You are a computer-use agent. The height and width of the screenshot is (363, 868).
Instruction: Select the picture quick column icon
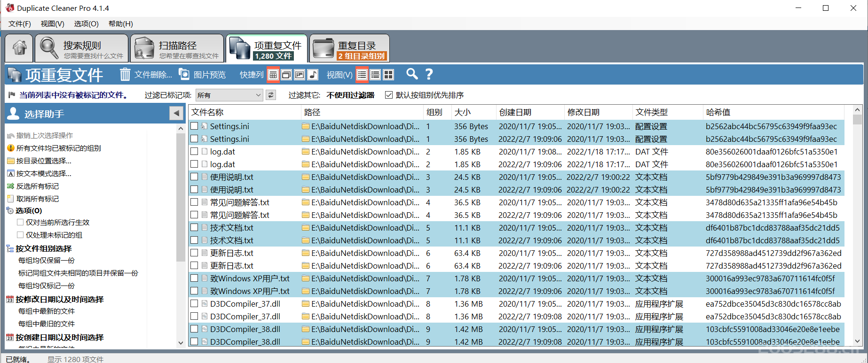[300, 75]
